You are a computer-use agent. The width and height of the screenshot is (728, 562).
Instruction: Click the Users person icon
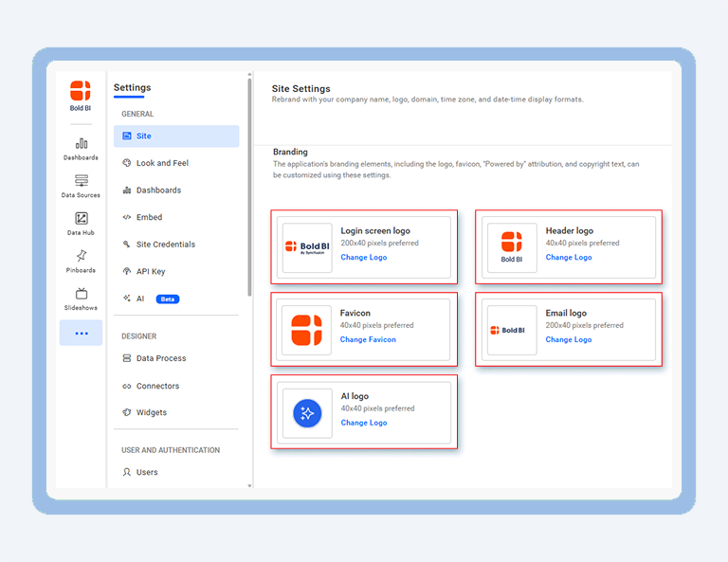click(127, 472)
